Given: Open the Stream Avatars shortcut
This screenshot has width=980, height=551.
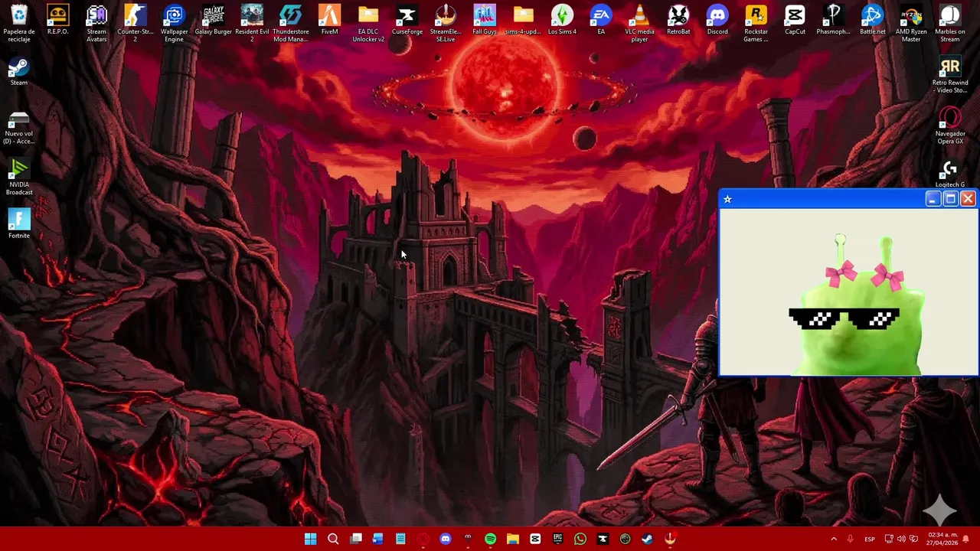Looking at the screenshot, I should point(96,21).
